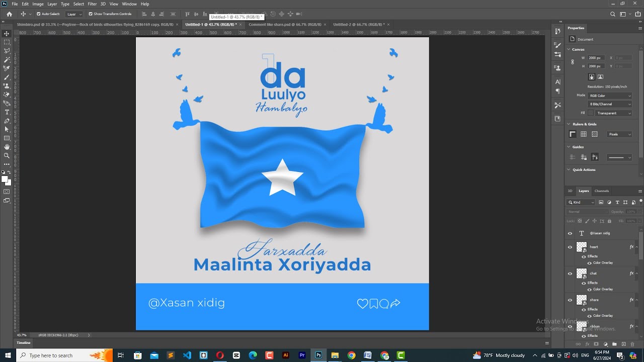644x362 pixels.
Task: Click the foreground color swatch
Action: [5, 179]
